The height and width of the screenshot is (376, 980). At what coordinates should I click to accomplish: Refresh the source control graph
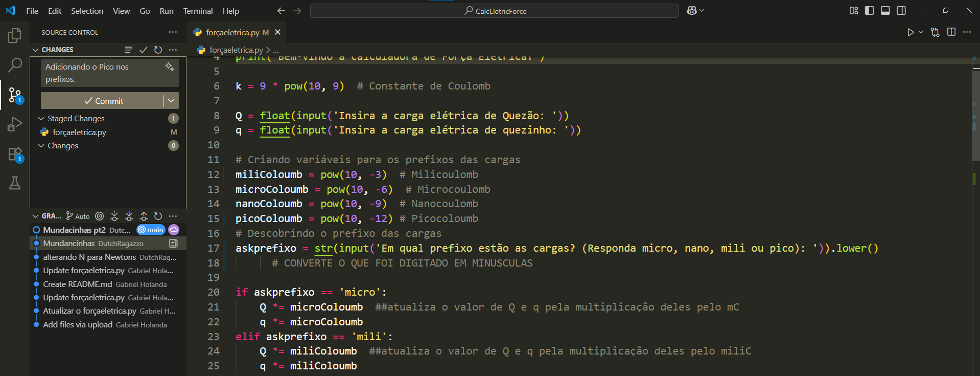[x=158, y=216]
